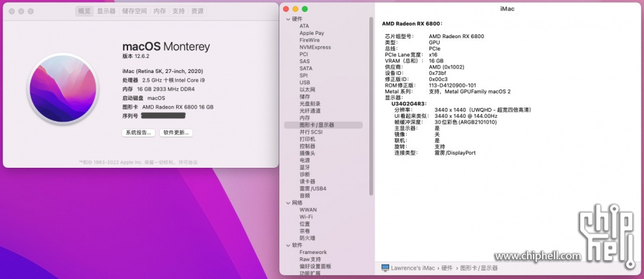Select 图形卡/显示器 in the sidebar

tap(323, 124)
